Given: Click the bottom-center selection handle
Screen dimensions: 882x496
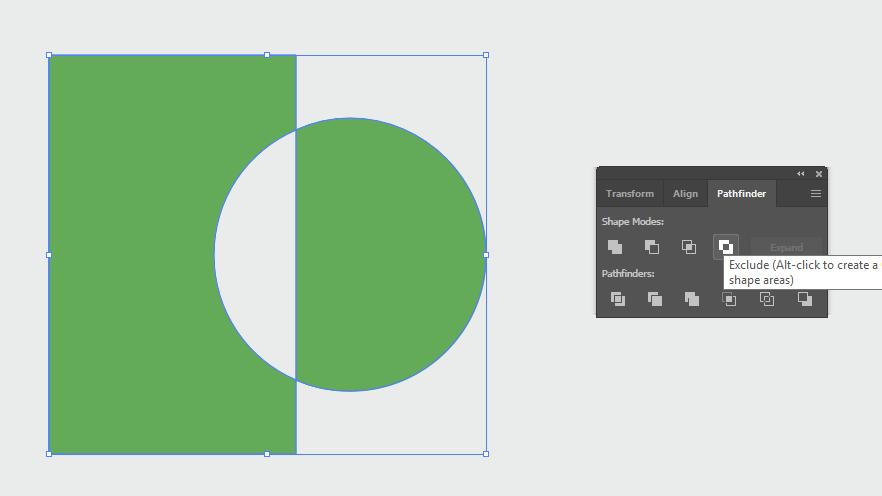Looking at the screenshot, I should [x=267, y=454].
